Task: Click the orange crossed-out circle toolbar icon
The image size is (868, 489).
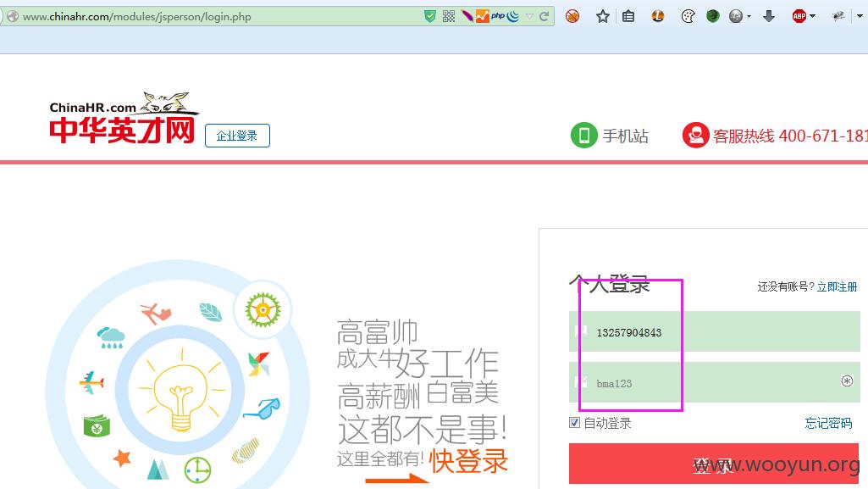Action: pos(572,17)
